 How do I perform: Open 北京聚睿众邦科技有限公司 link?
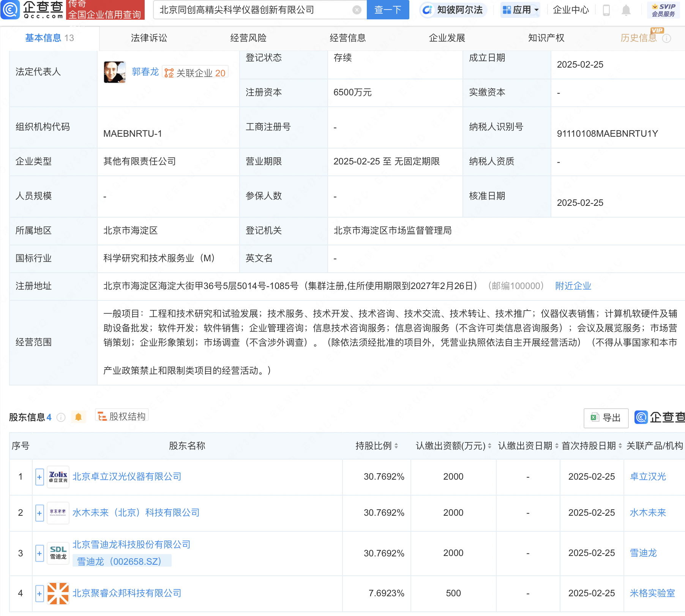coord(127,593)
